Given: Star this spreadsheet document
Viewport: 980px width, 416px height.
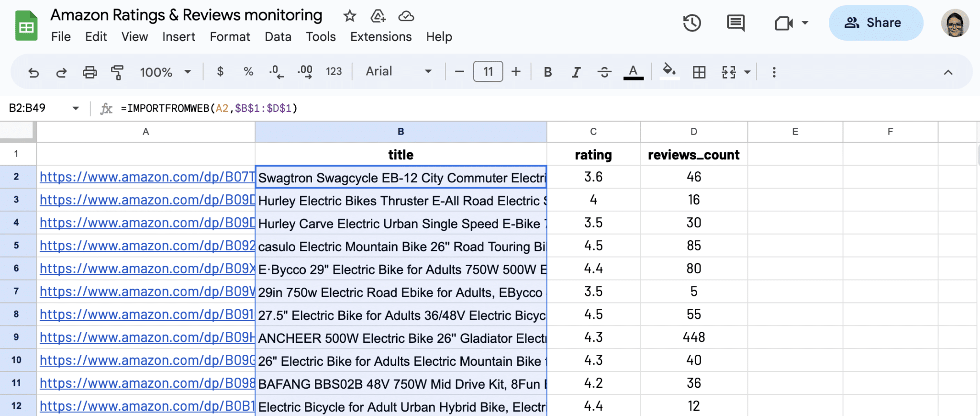Looking at the screenshot, I should 350,16.
